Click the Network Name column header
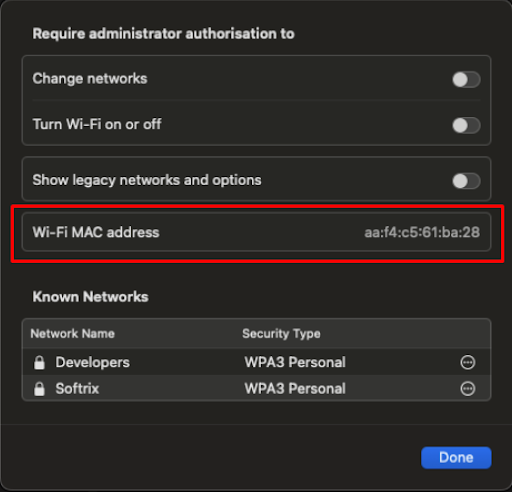Viewport: 512px width, 492px height. tap(73, 334)
